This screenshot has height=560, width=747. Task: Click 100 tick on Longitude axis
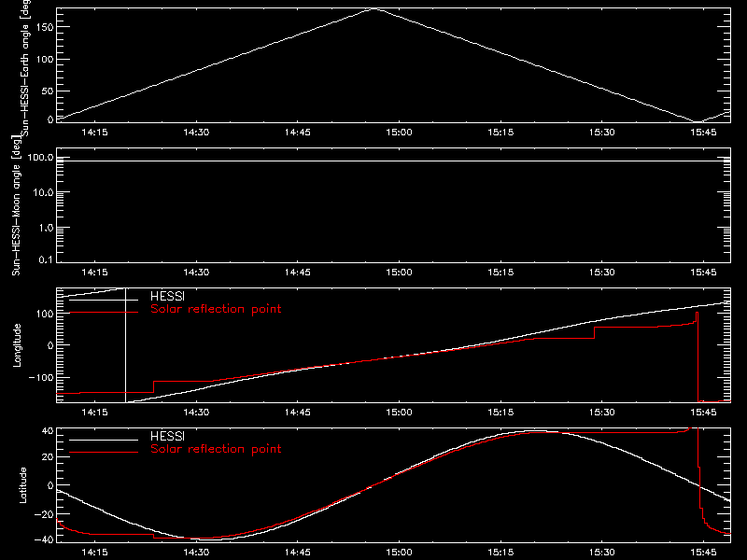tap(45, 314)
